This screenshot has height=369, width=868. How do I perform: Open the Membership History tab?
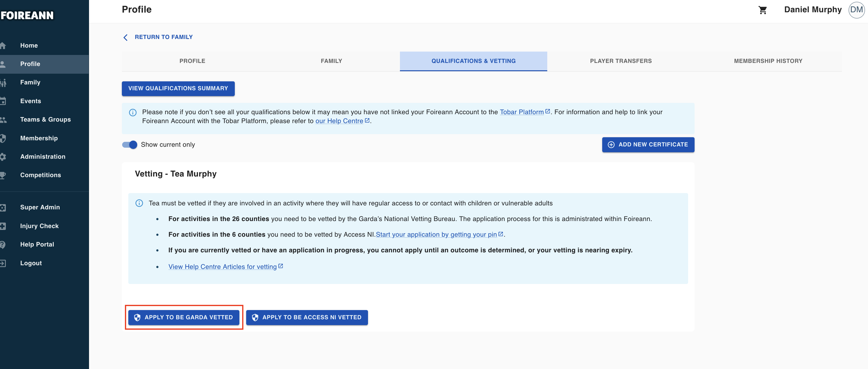click(x=768, y=61)
